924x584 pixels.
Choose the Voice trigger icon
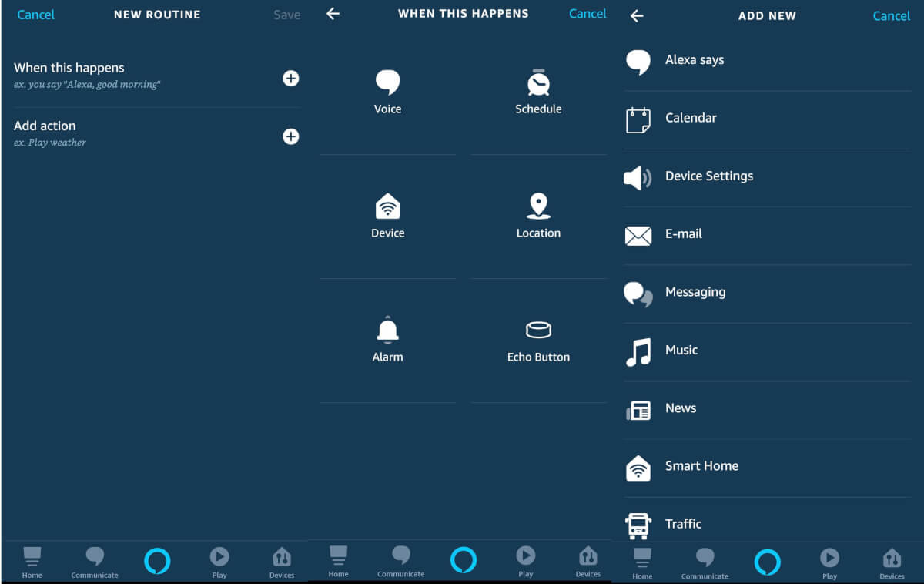(x=387, y=82)
